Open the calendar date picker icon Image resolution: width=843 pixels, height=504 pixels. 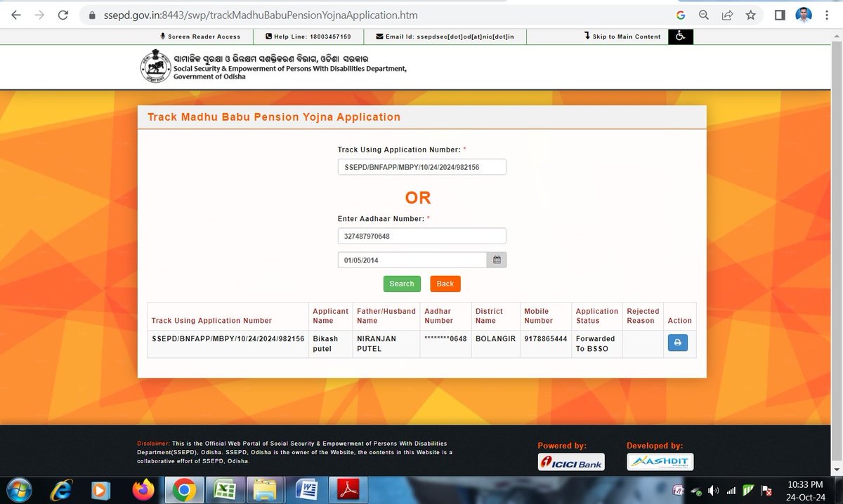tap(497, 260)
